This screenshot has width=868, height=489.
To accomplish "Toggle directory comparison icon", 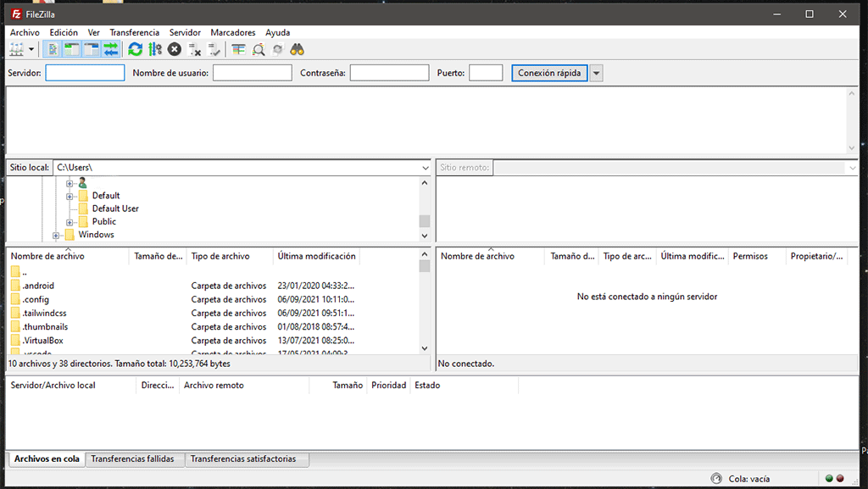I will point(259,50).
